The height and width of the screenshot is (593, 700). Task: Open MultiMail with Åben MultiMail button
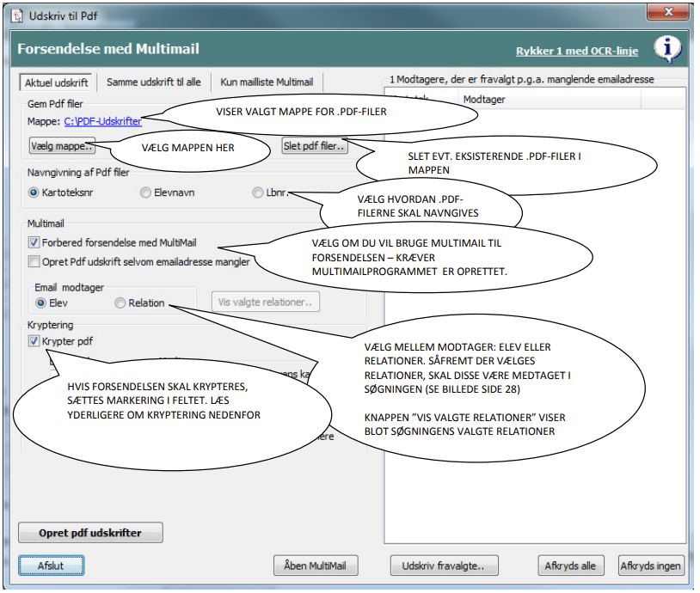pyautogui.click(x=316, y=565)
